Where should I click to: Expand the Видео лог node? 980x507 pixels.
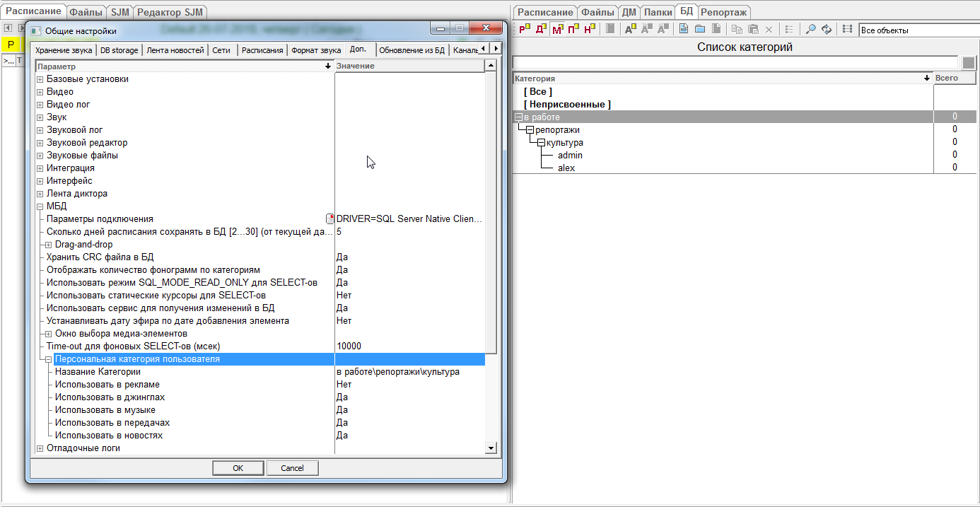pos(40,105)
